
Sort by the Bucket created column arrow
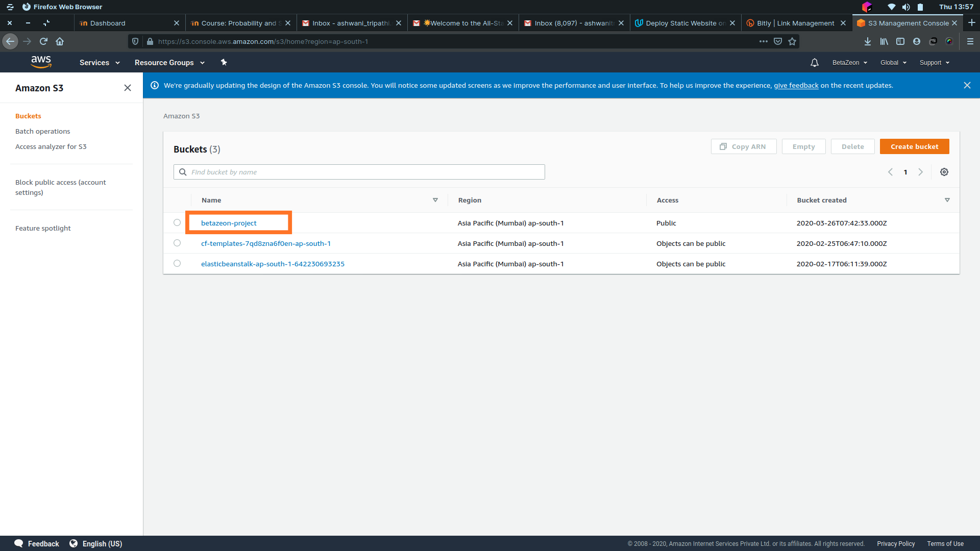click(947, 200)
